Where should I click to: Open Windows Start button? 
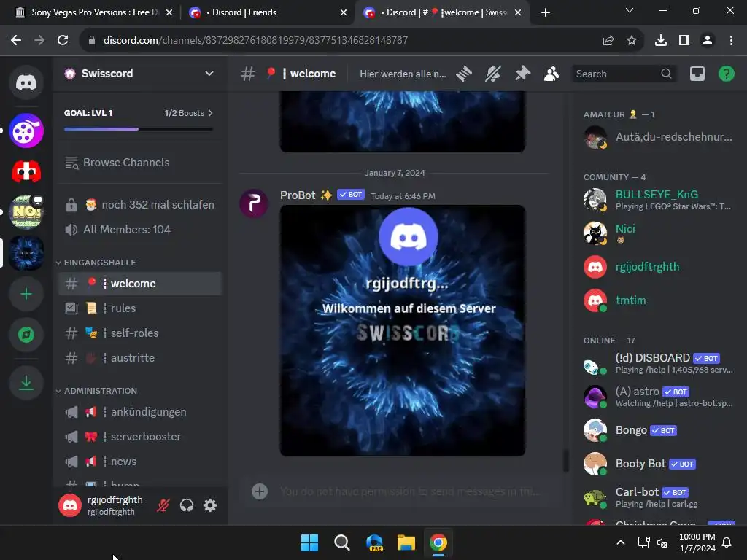point(309,542)
